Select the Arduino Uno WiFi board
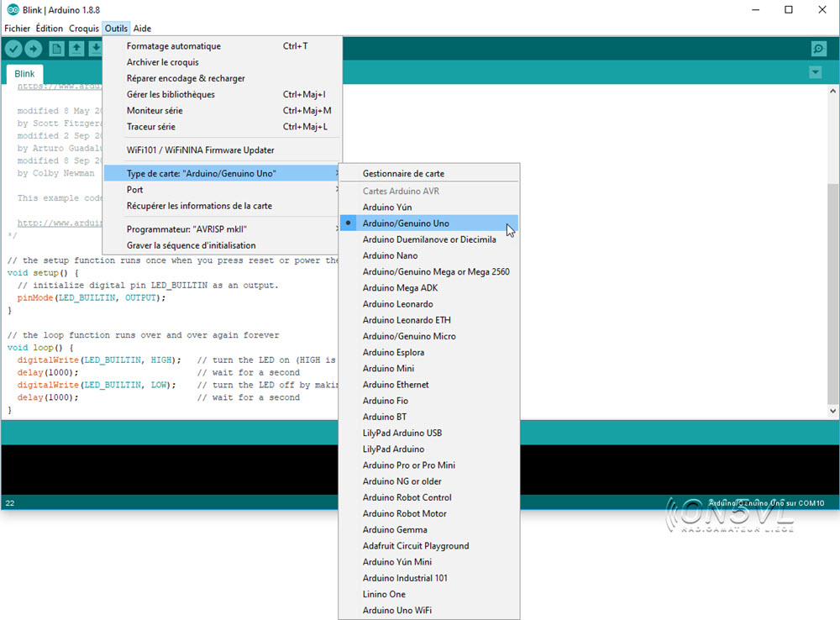The width and height of the screenshot is (840, 620). click(x=429, y=610)
